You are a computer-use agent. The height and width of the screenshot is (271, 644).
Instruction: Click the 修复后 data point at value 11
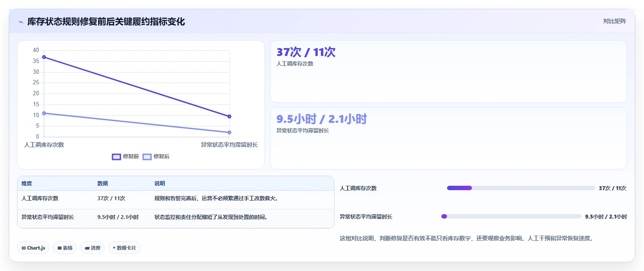[44, 113]
